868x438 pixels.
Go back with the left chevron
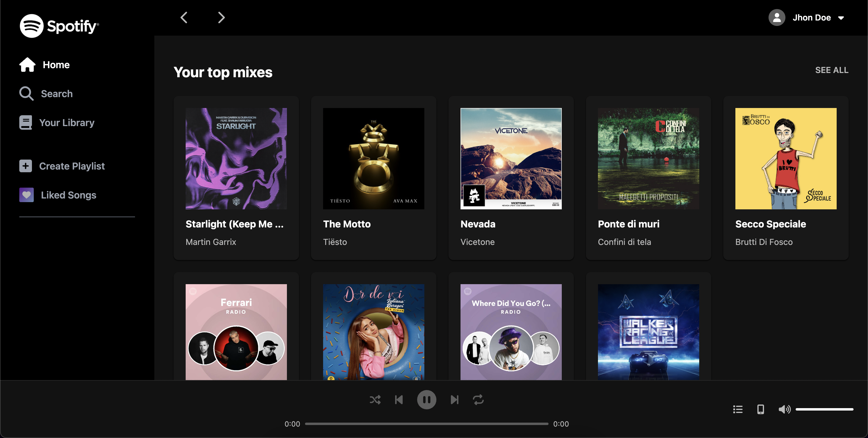184,17
